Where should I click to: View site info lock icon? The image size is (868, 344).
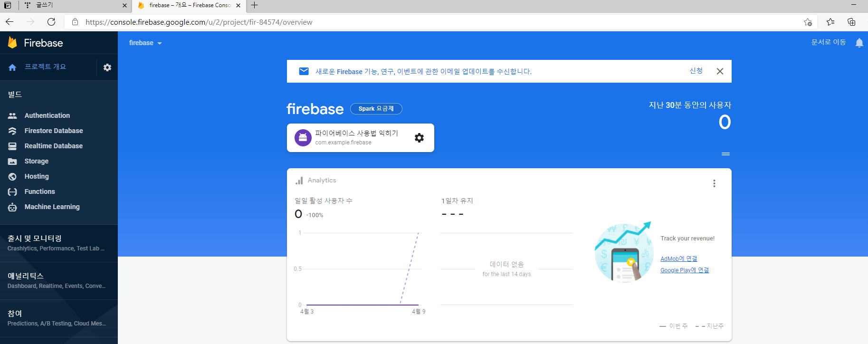tap(75, 22)
